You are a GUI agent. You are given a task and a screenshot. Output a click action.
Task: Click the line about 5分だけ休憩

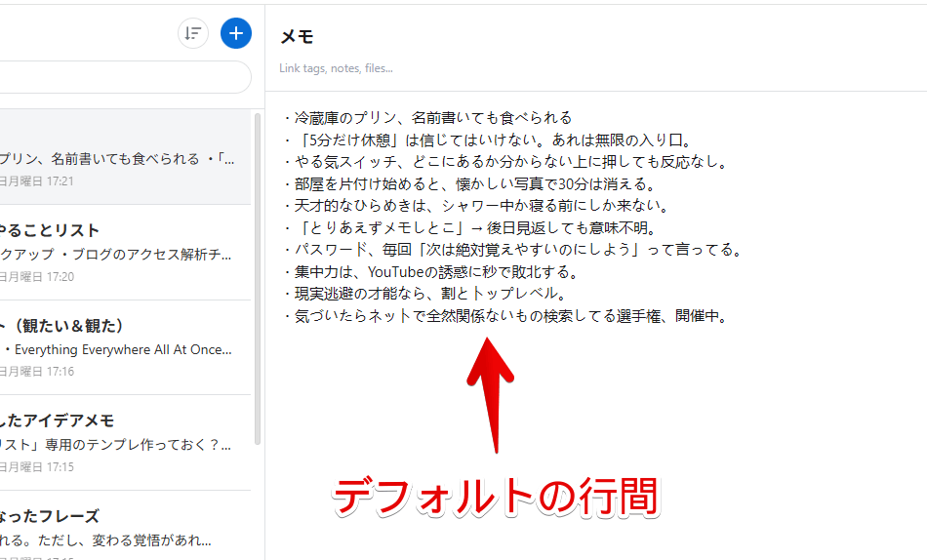tap(488, 140)
